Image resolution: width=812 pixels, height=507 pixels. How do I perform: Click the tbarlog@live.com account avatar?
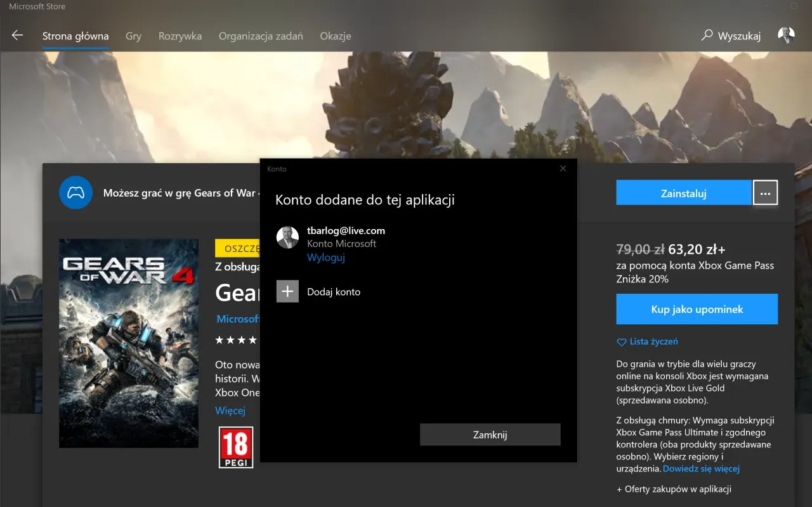tap(287, 237)
